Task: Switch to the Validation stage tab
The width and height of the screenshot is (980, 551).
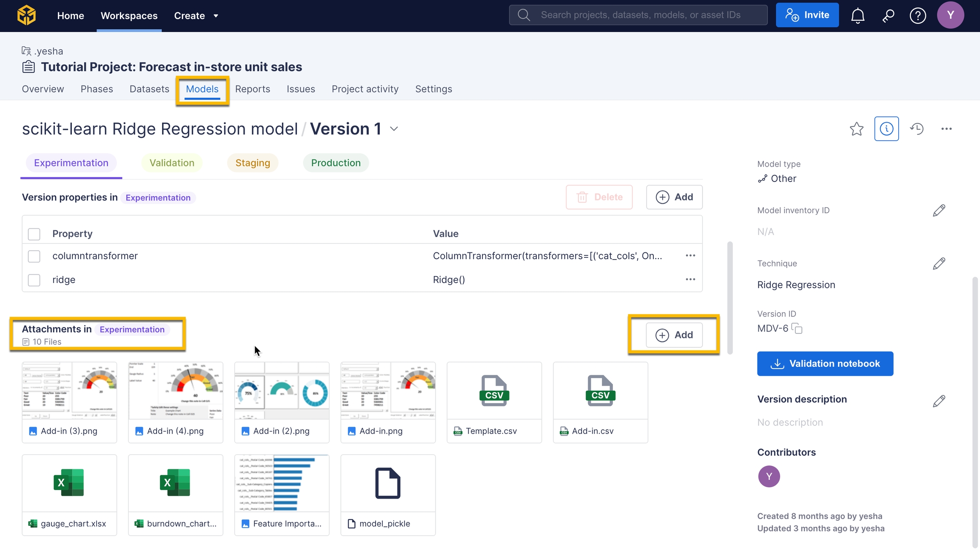Action: point(172,163)
